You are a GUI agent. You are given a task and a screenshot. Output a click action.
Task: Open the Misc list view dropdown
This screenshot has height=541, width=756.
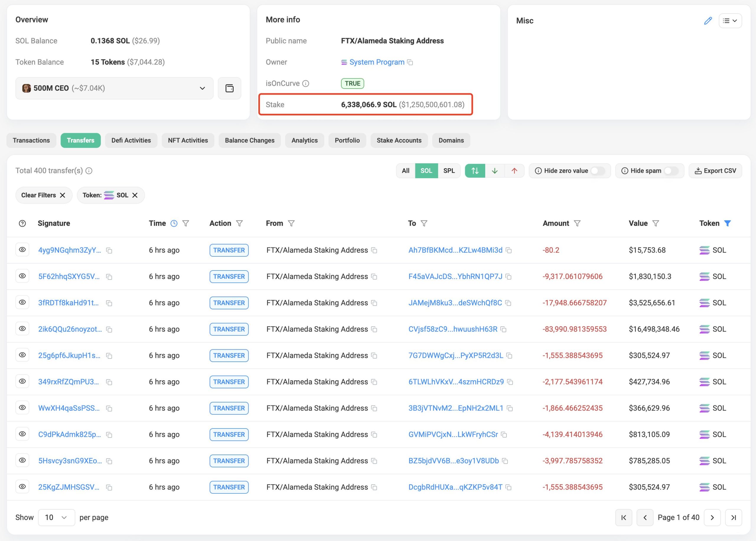pyautogui.click(x=730, y=21)
